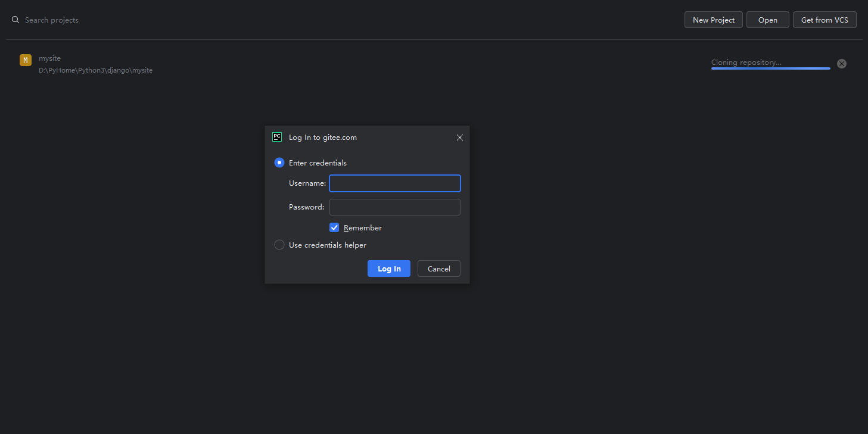
Task: Uncheck the Remember checkbox
Action: coord(334,227)
